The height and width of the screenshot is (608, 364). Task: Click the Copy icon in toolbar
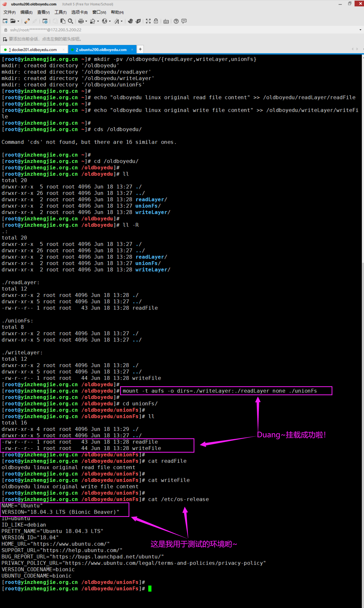[55, 21]
